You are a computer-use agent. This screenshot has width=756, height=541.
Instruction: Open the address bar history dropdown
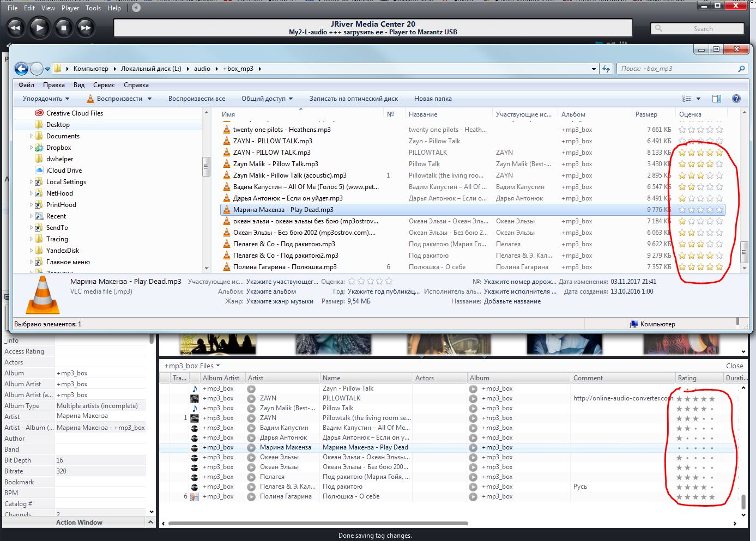(x=594, y=69)
